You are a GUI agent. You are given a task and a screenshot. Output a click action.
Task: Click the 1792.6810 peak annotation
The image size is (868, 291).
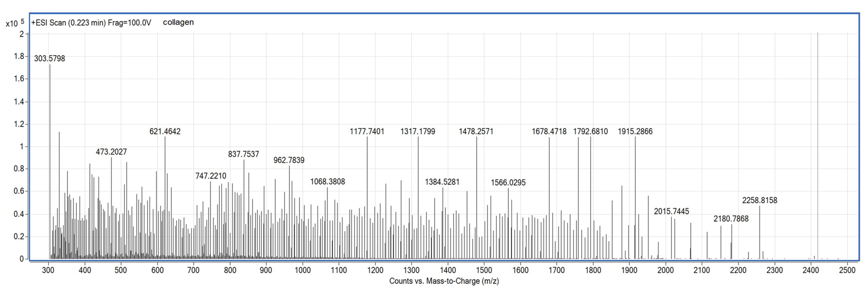(x=590, y=132)
